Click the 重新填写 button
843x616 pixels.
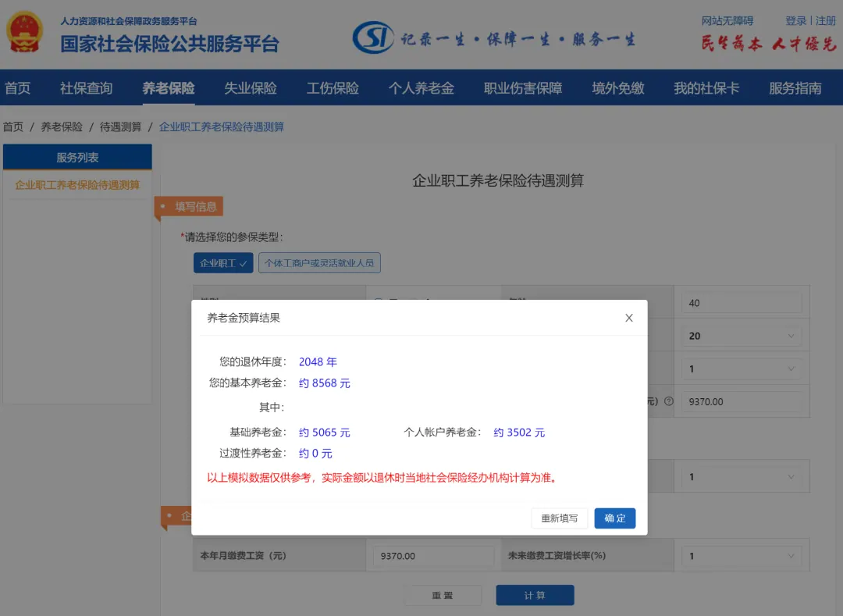point(559,518)
